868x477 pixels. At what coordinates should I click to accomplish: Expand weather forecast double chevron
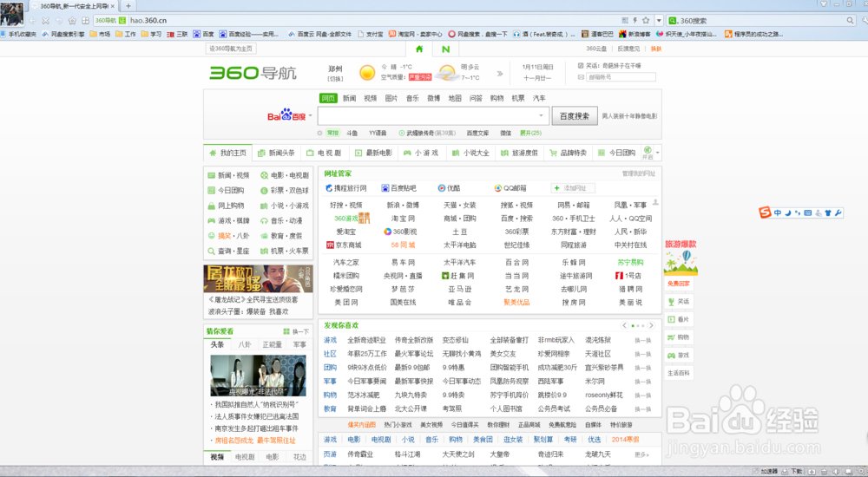[500, 73]
